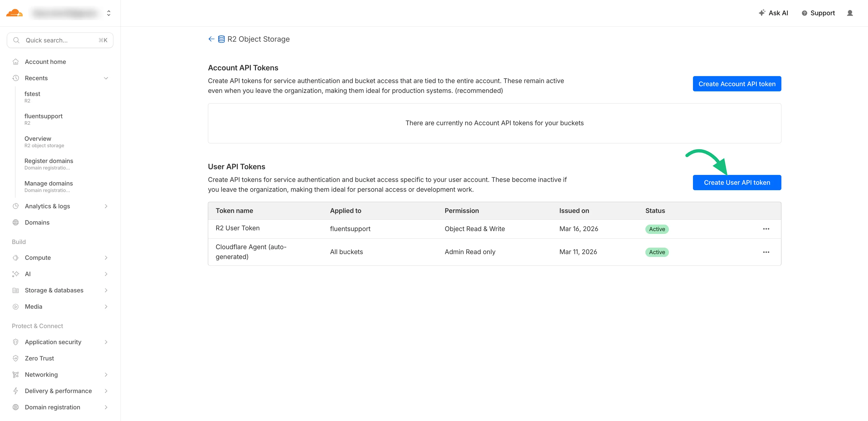Click the Ask AI sparkle icon
Screen dimensions: 868x421
point(761,13)
